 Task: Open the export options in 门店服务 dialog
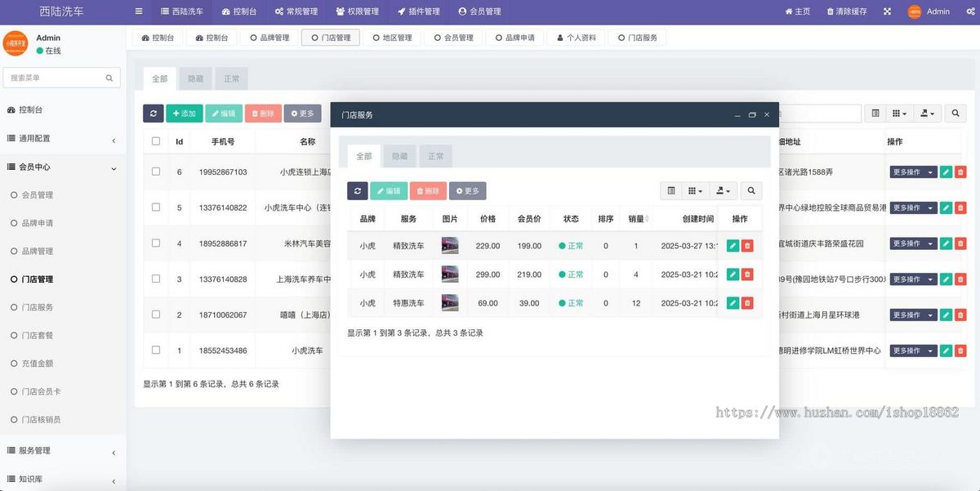[722, 190]
